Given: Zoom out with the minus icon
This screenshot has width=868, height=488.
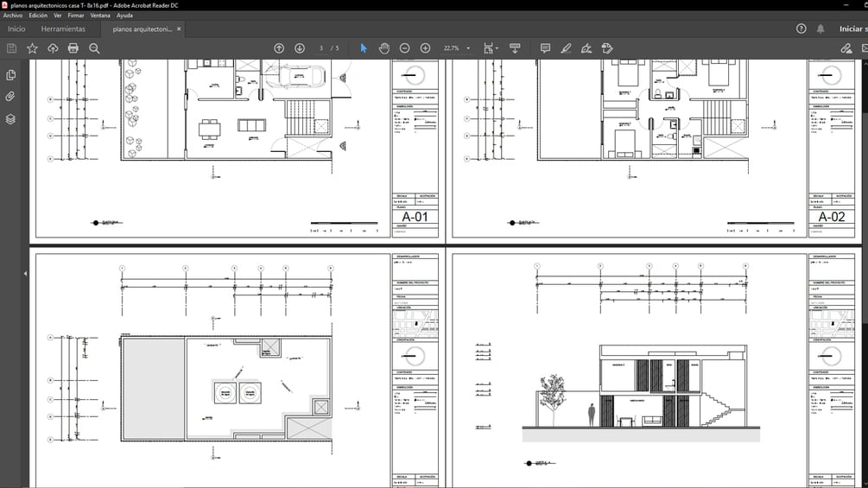Looking at the screenshot, I should (405, 48).
